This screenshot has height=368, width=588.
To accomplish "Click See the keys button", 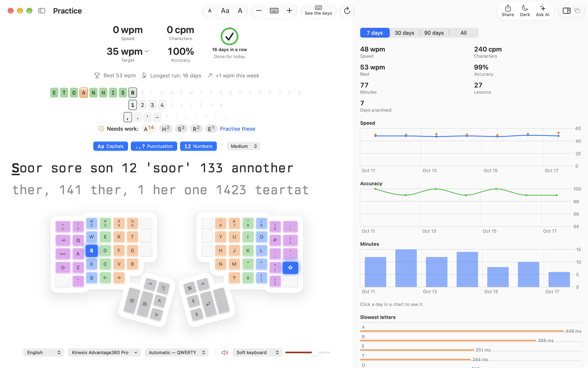I will click(x=318, y=11).
